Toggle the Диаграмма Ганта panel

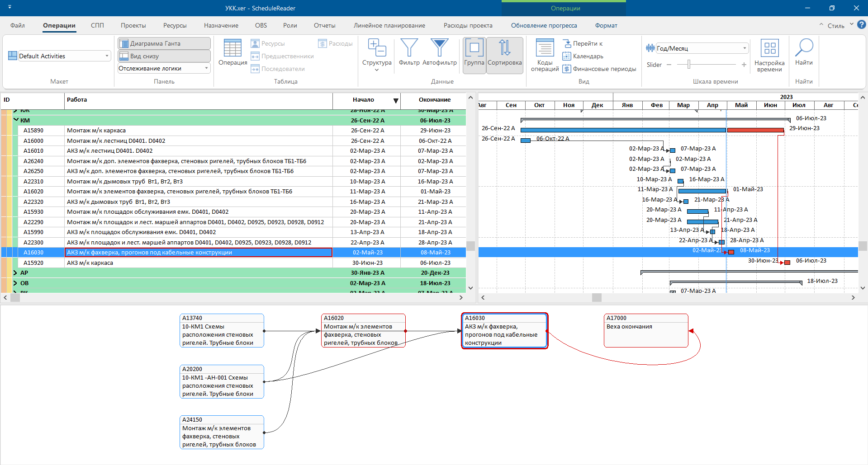click(x=164, y=43)
